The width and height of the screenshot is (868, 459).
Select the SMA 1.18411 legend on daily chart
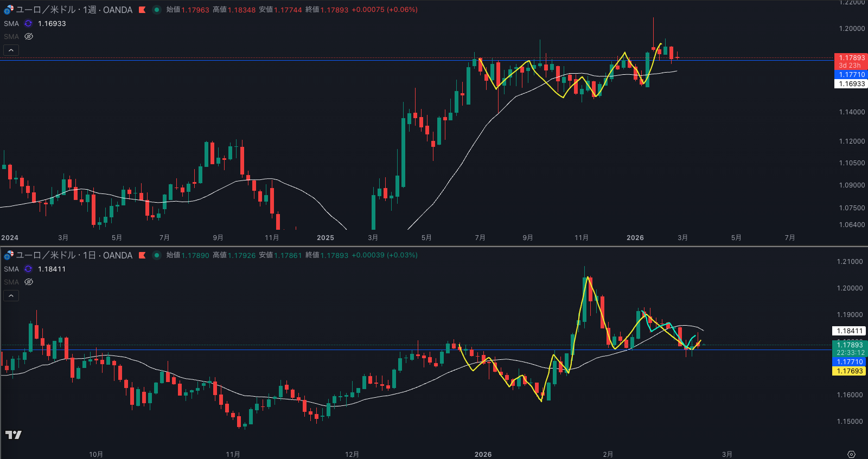[11, 269]
